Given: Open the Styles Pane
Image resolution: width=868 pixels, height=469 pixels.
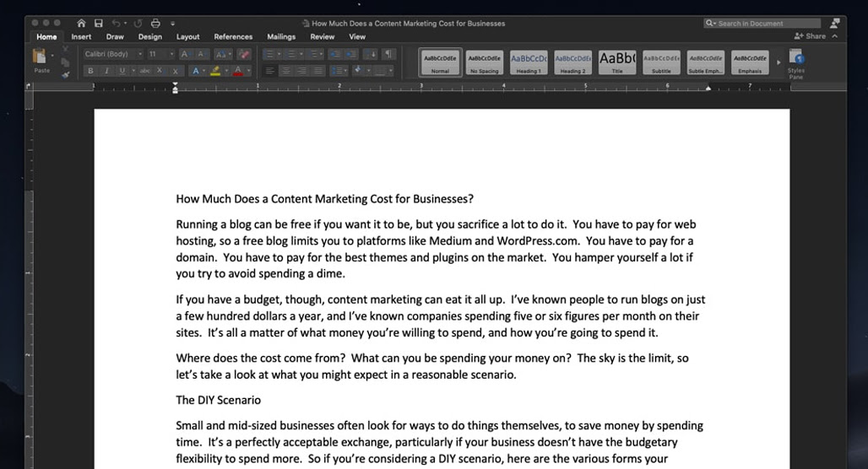Looking at the screenshot, I should [796, 63].
